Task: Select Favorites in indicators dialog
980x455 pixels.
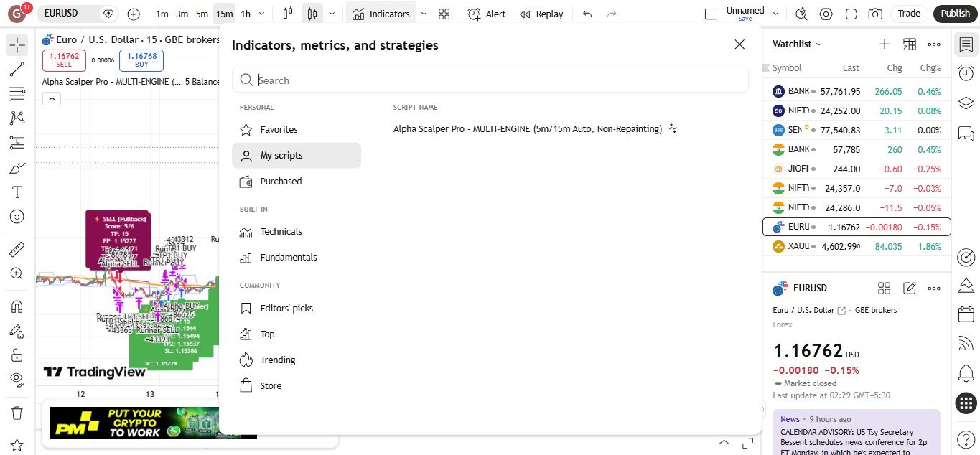Action: [x=297, y=130]
